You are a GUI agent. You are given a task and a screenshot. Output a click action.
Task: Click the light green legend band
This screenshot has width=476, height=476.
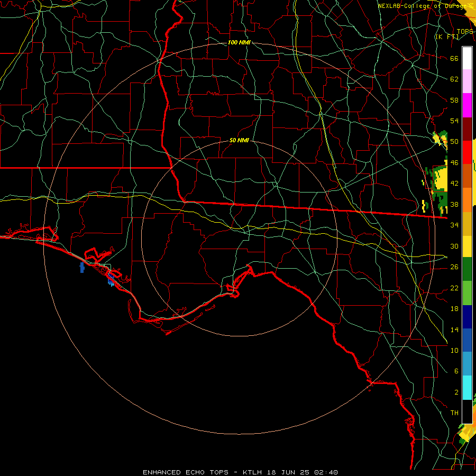[467, 293]
